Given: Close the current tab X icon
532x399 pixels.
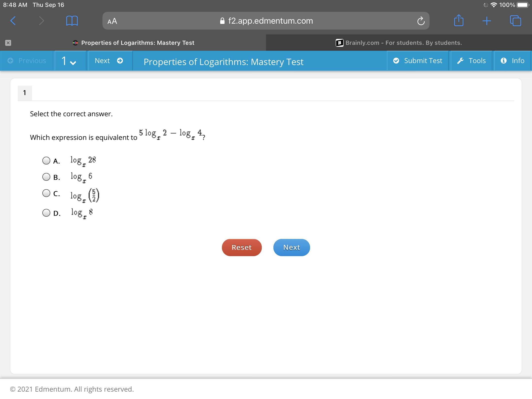Looking at the screenshot, I should (x=8, y=43).
